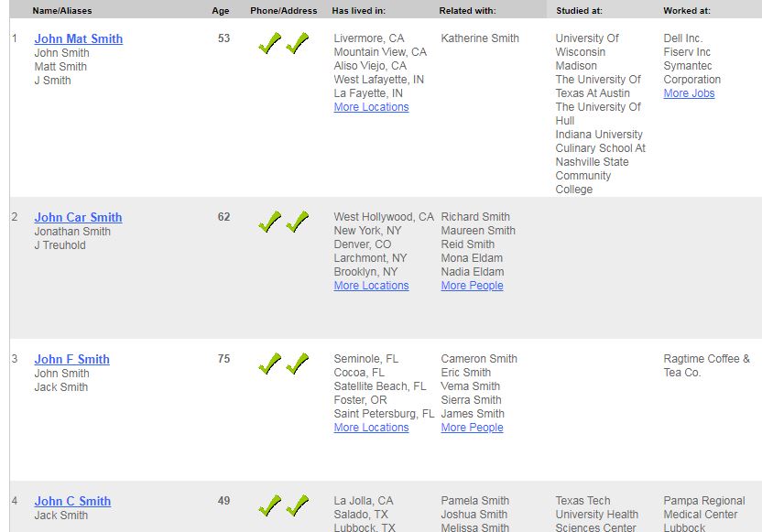Image resolution: width=762 pixels, height=532 pixels.
Task: Open John C Smith profile link
Action: click(x=72, y=501)
